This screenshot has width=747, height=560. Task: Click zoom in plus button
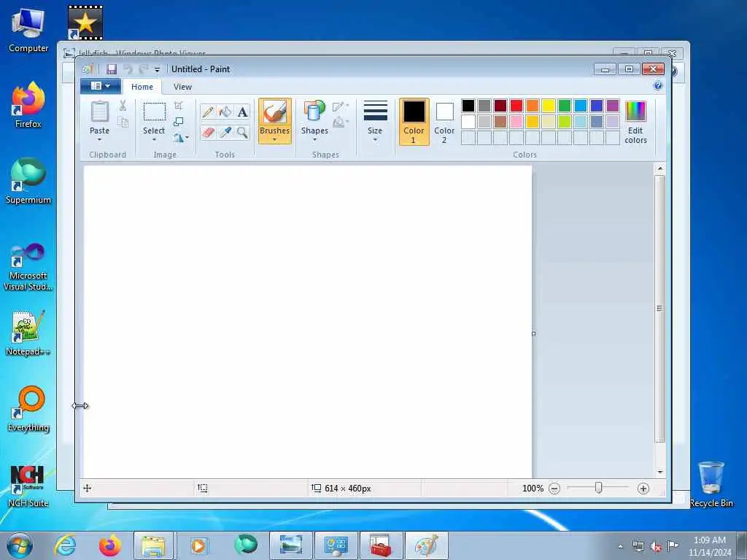click(643, 489)
